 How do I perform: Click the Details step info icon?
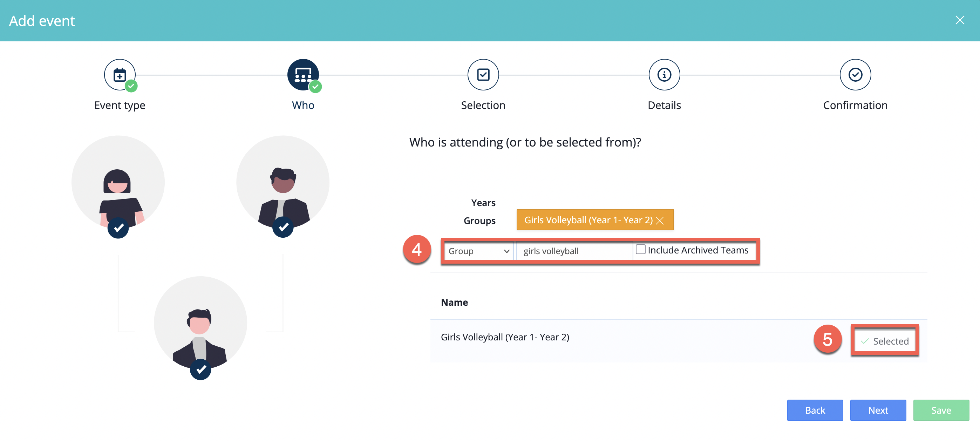(664, 75)
